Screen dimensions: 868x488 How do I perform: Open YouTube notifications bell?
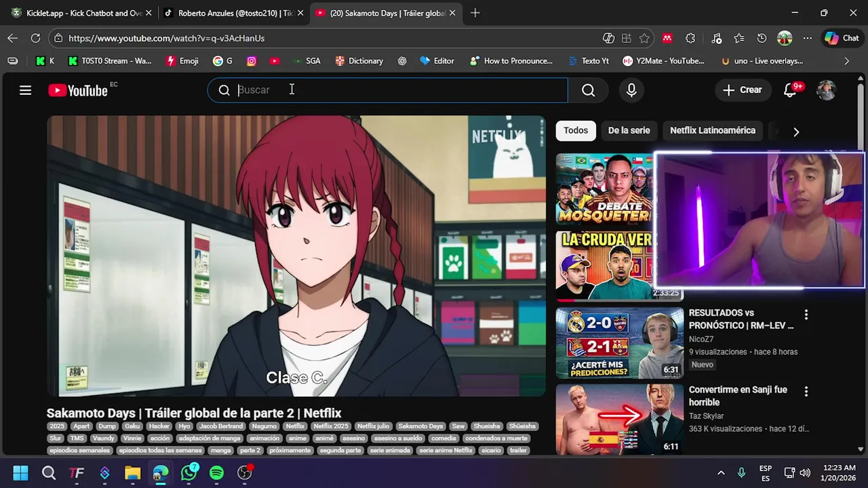790,90
